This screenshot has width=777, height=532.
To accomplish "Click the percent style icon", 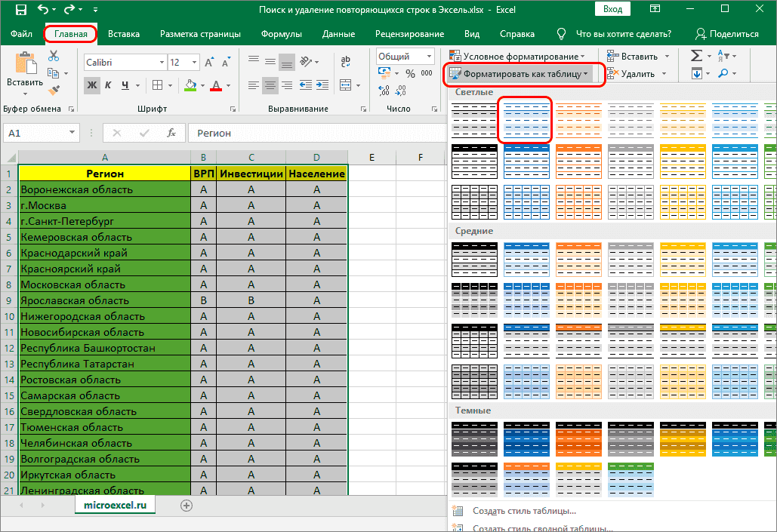I will pos(409,74).
